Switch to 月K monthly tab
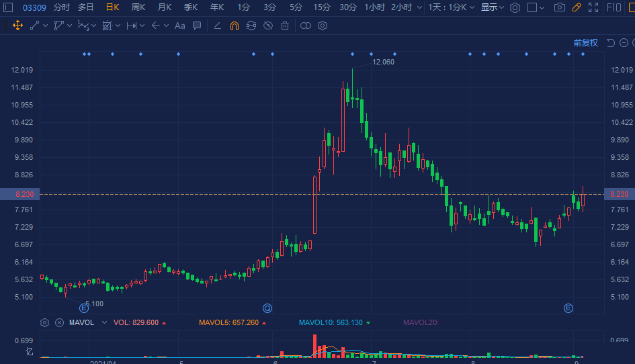Screen dimensions: 635x364 165,7
